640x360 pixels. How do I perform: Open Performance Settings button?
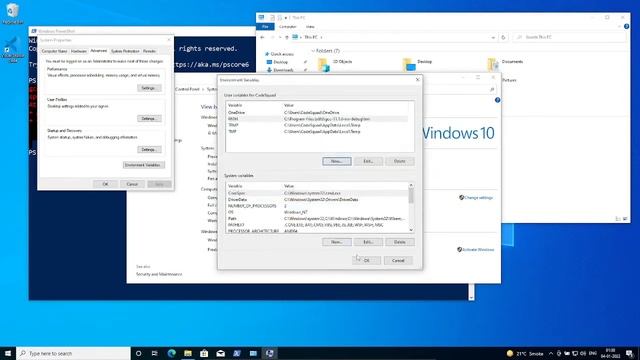click(x=149, y=88)
